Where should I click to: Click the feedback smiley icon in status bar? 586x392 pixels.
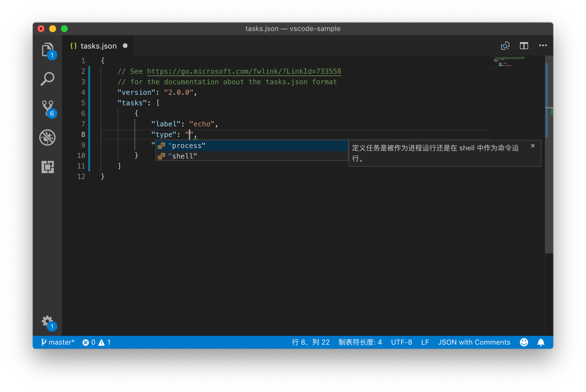coord(524,342)
